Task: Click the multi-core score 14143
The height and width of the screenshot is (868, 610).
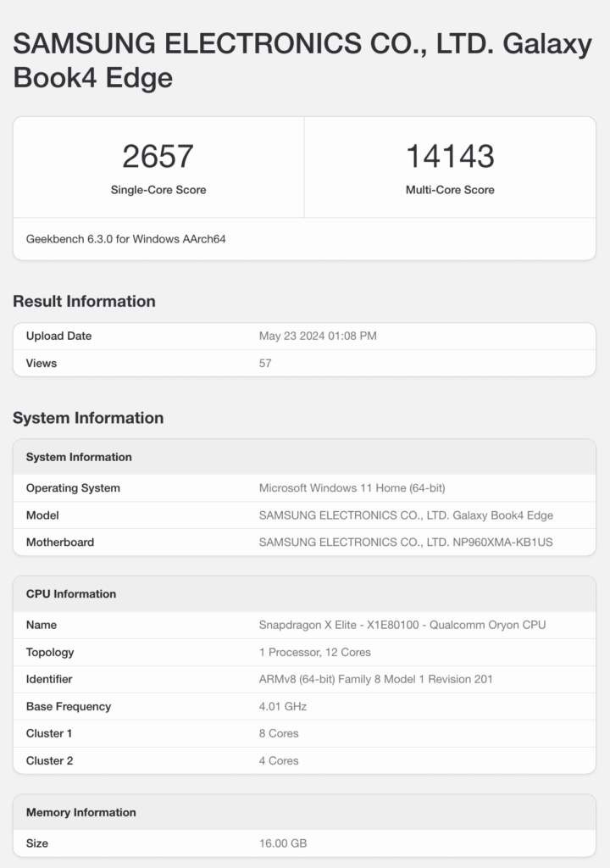Action: [450, 156]
